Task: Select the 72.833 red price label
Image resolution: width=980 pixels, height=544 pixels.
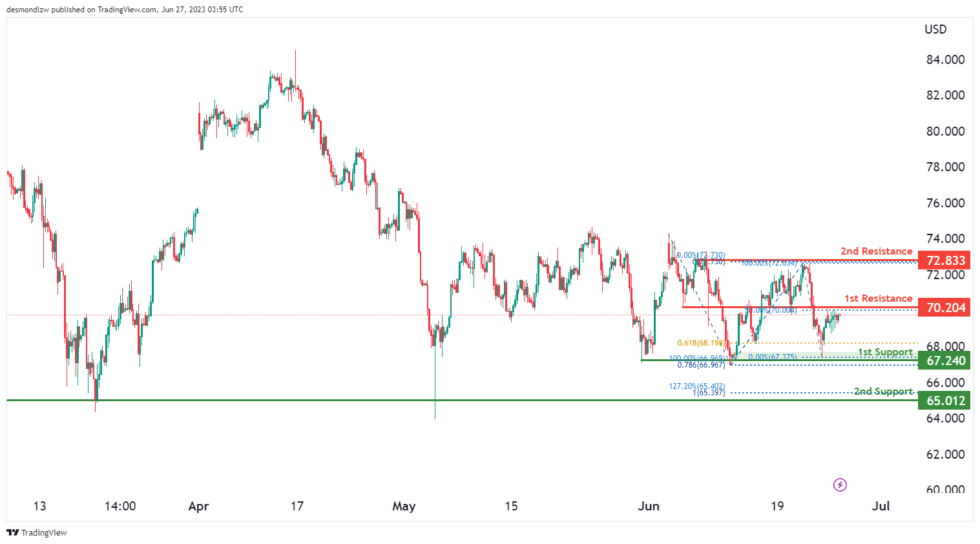Action: pos(944,260)
